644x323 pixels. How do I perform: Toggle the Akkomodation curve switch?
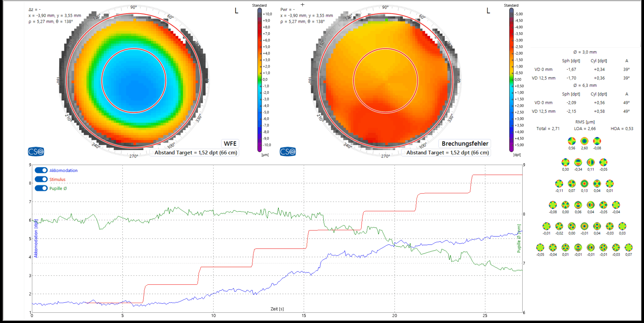pos(41,170)
